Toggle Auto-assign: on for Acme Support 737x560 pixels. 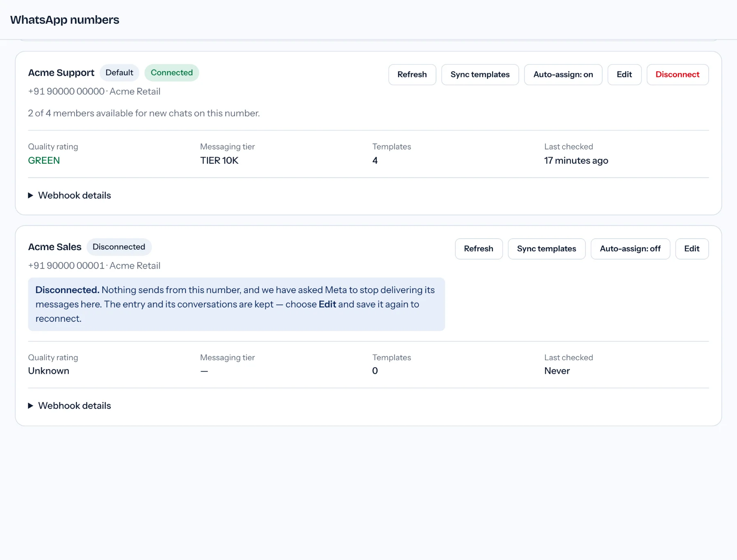[563, 75]
